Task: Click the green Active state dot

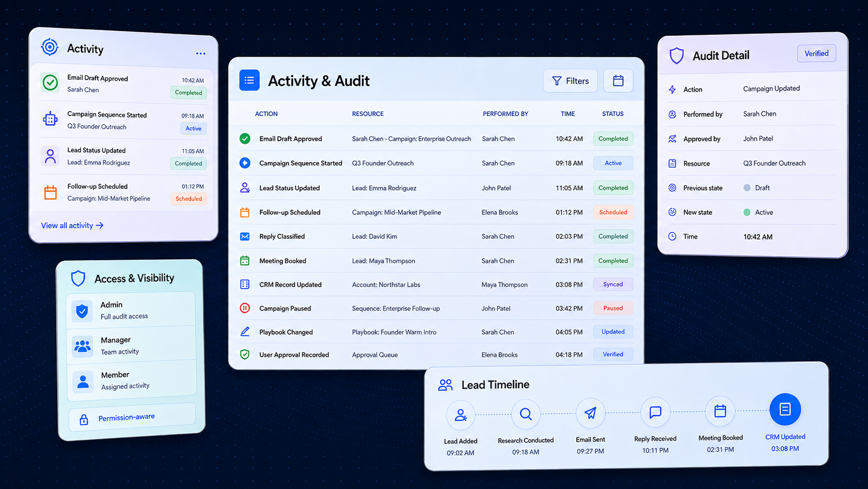Action: click(x=747, y=212)
